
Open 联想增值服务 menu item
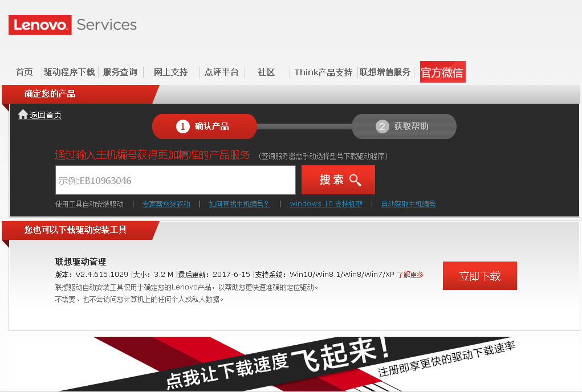coord(385,72)
